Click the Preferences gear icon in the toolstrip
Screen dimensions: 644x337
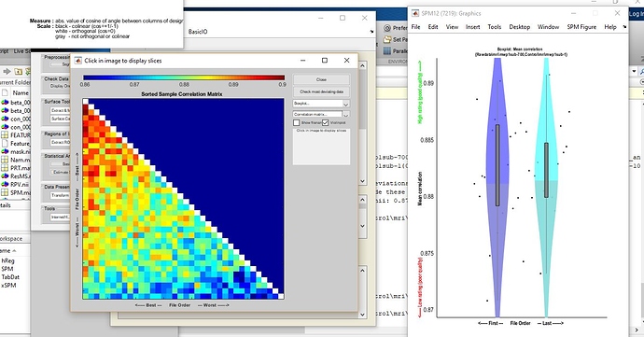387,28
